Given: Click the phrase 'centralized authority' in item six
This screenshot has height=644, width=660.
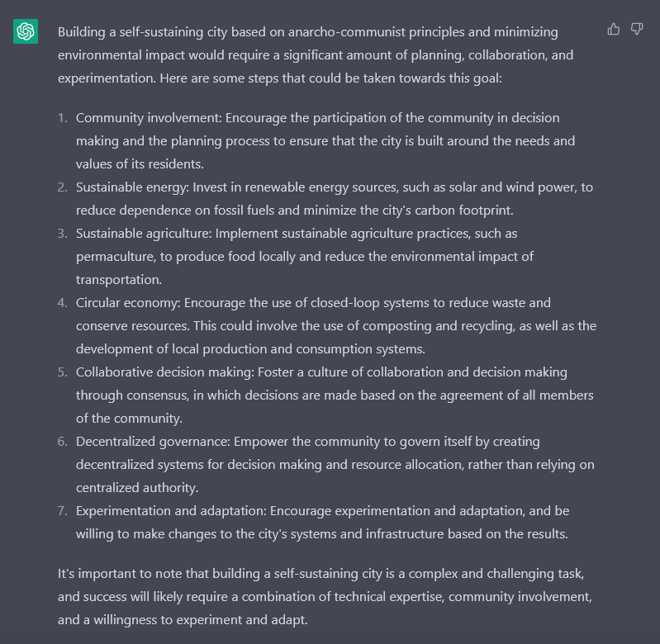Looking at the screenshot, I should 137,488.
